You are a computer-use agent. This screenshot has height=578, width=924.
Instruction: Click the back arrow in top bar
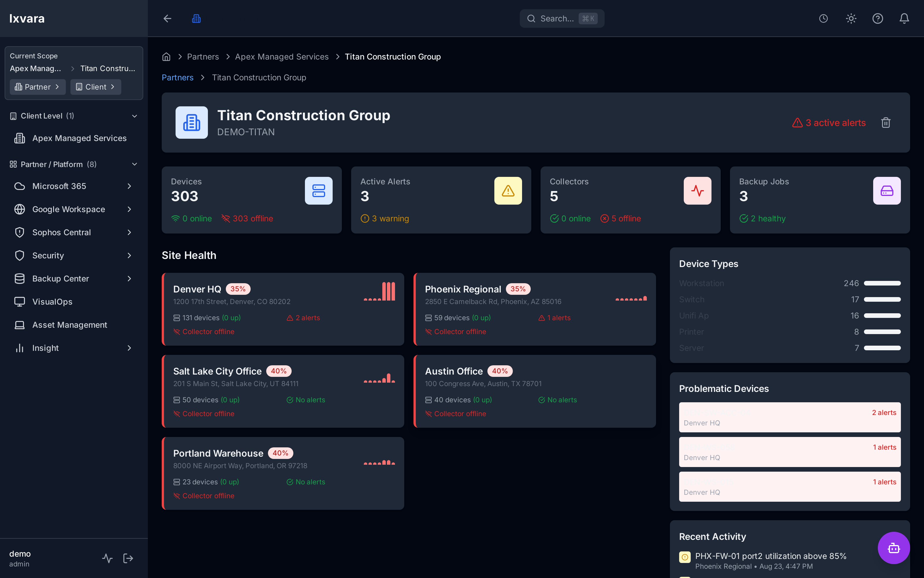click(x=167, y=18)
